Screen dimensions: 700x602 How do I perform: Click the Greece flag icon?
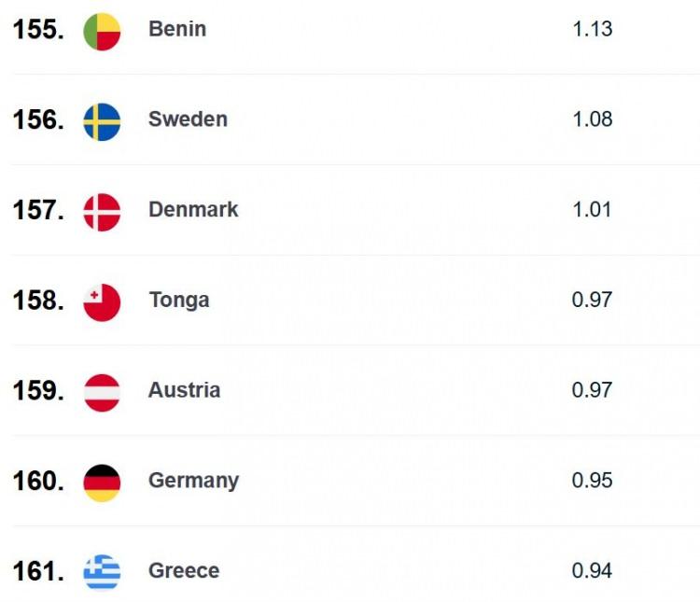[x=102, y=572]
